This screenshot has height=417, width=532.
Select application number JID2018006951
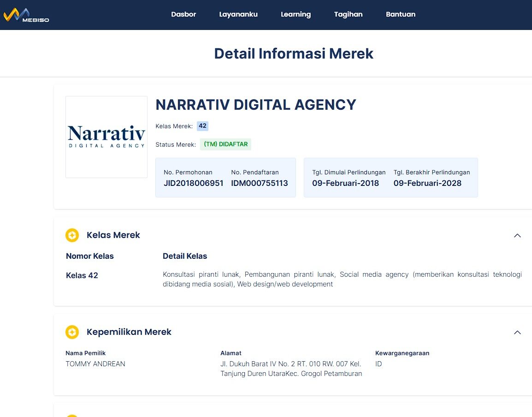click(x=194, y=184)
